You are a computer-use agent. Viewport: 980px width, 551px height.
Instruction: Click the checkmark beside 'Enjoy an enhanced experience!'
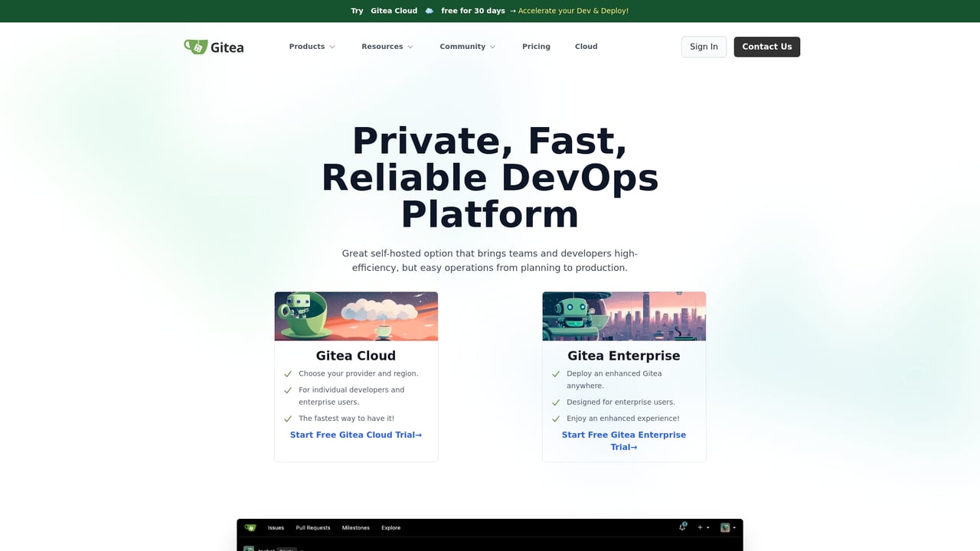click(556, 419)
